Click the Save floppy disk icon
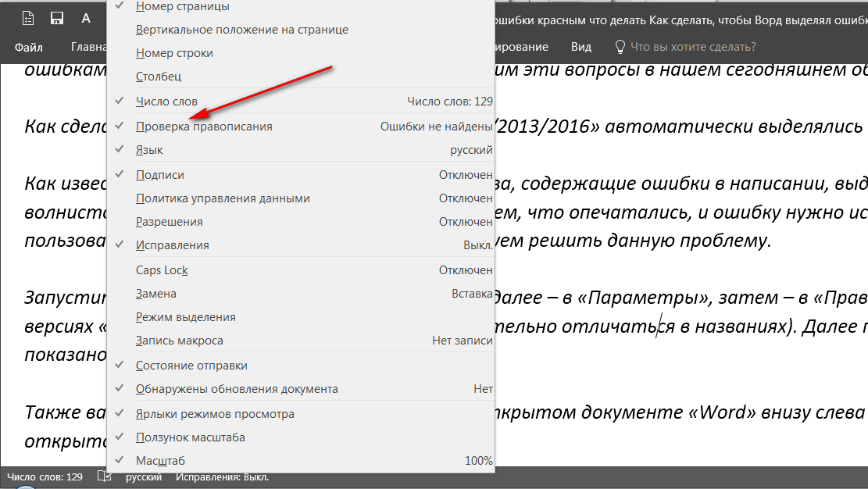This screenshot has width=868, height=489. click(56, 17)
